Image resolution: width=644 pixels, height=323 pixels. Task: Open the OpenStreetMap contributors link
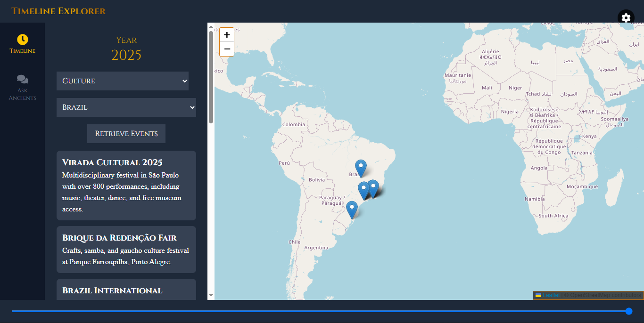[605, 295]
